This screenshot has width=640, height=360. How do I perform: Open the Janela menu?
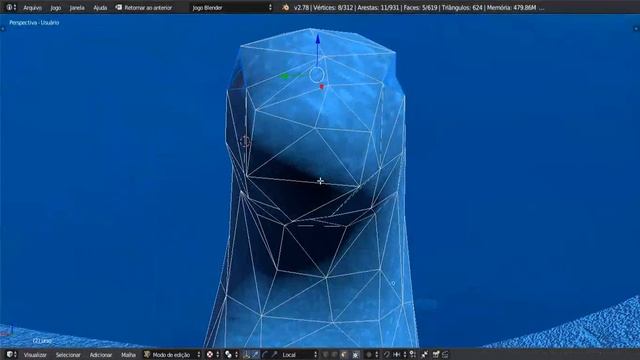pos(77,8)
